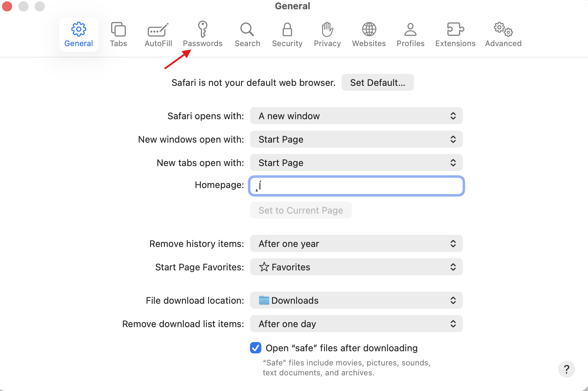Expand New tabs open with dropdown

click(356, 163)
